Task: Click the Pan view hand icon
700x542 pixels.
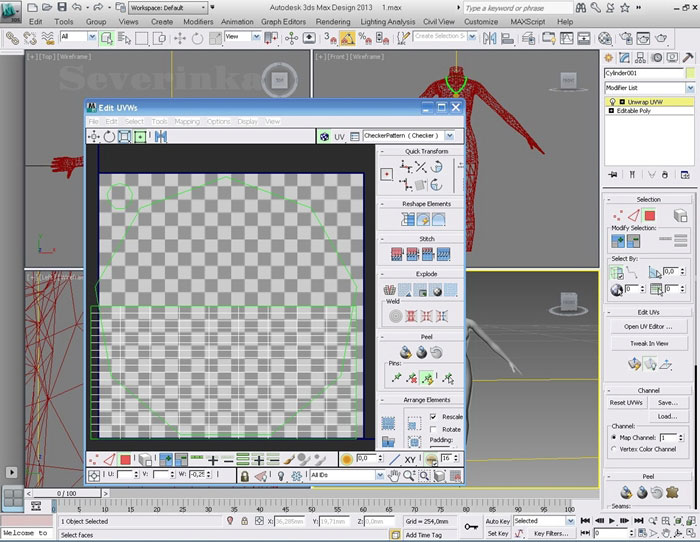Action: (395, 475)
